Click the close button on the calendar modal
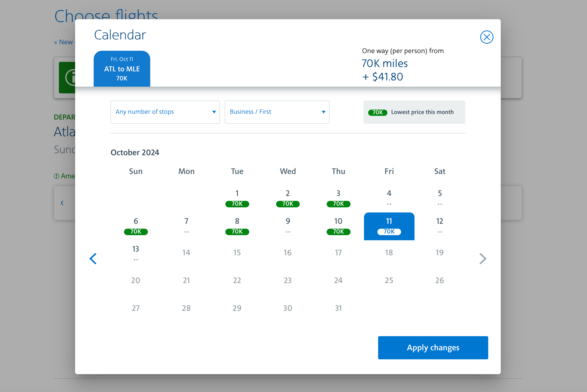Image resolution: width=587 pixels, height=392 pixels. click(x=487, y=37)
